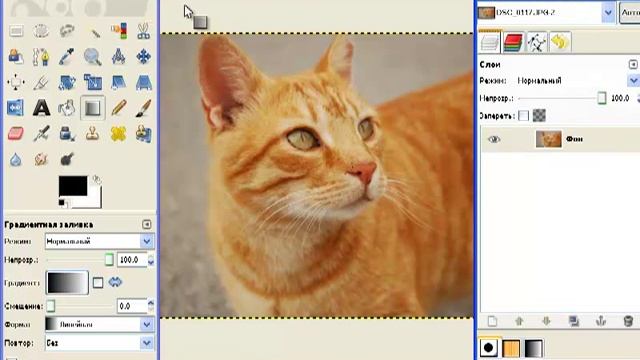Select the Select by Color tool
This screenshot has width=640, height=360.
pos(118,31)
